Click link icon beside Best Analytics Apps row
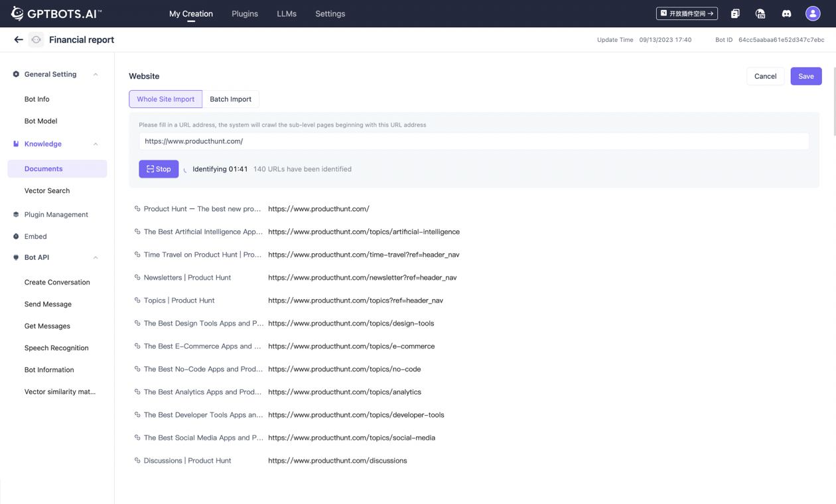This screenshot has width=836, height=504. [137, 392]
